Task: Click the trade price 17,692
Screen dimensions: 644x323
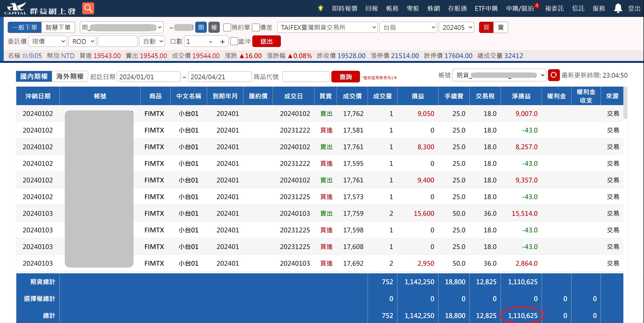Action: pos(353,263)
